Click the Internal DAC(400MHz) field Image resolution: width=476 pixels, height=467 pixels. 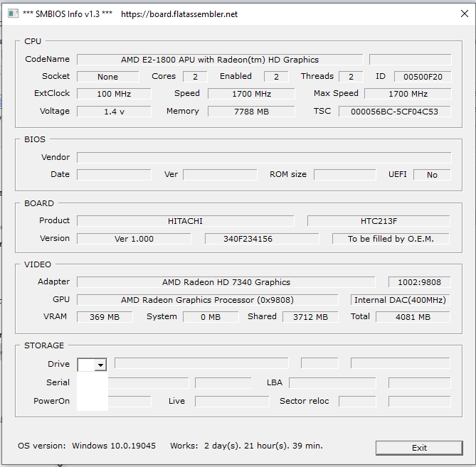pos(400,300)
